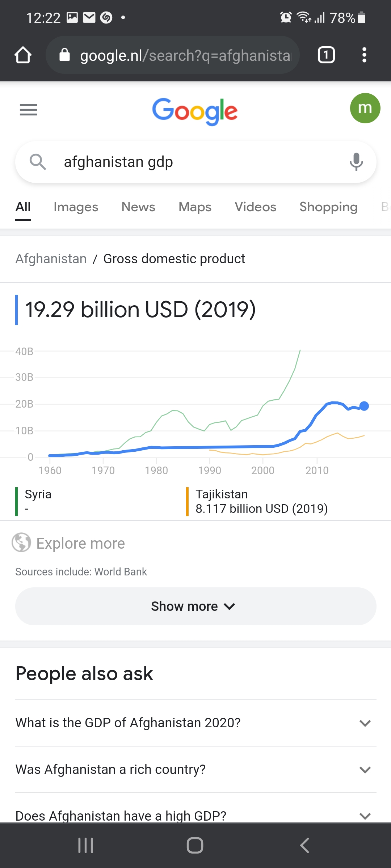Screen dimensions: 391x868
Task: Open the tab switcher showing 1 tab
Action: [x=326, y=55]
